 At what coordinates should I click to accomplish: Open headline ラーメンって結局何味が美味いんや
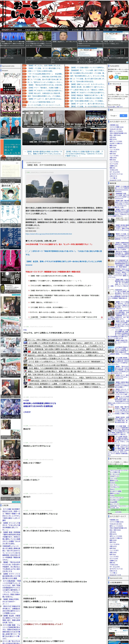tap(42, 102)
